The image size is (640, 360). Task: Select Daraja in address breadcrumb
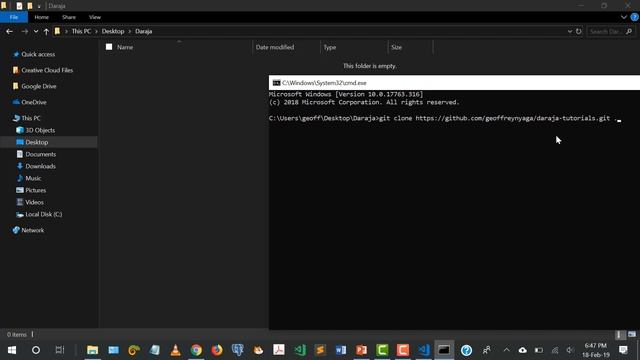144,31
